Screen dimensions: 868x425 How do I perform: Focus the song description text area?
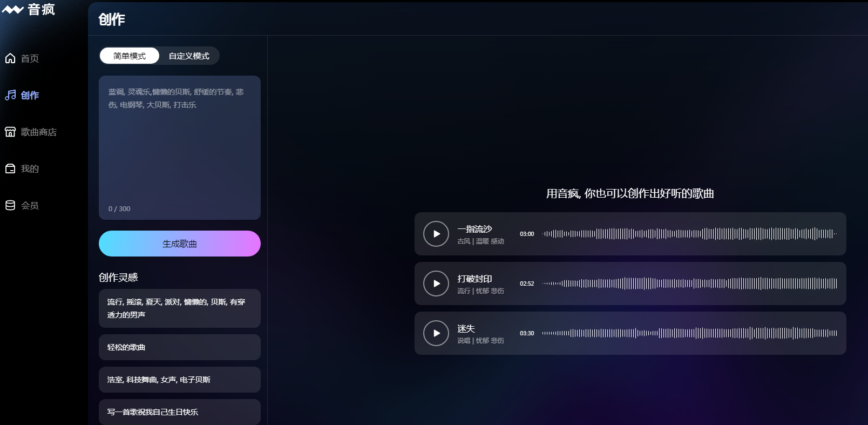[x=180, y=147]
